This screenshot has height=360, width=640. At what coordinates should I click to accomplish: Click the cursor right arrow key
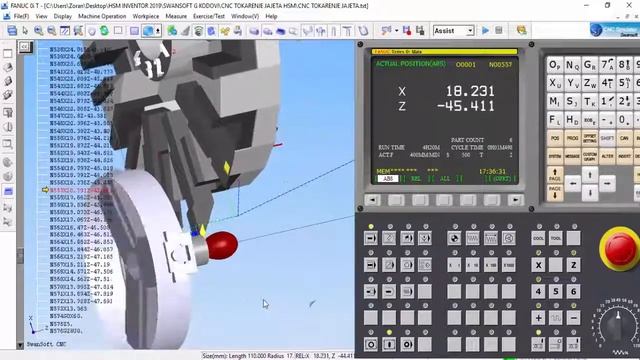click(x=607, y=184)
